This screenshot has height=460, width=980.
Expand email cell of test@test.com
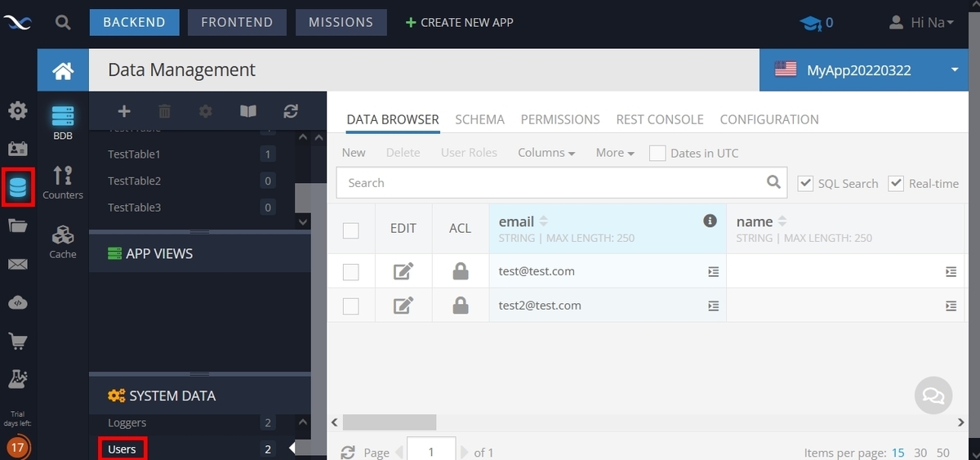tap(713, 271)
